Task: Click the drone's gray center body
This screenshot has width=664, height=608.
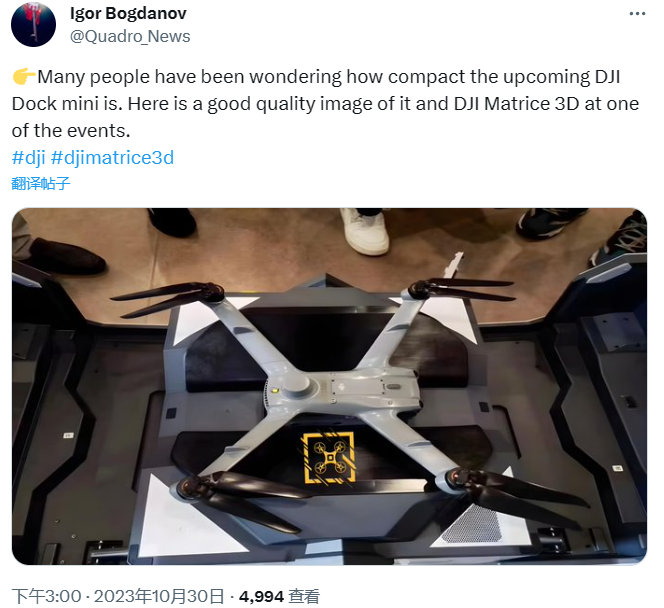Action: click(341, 389)
